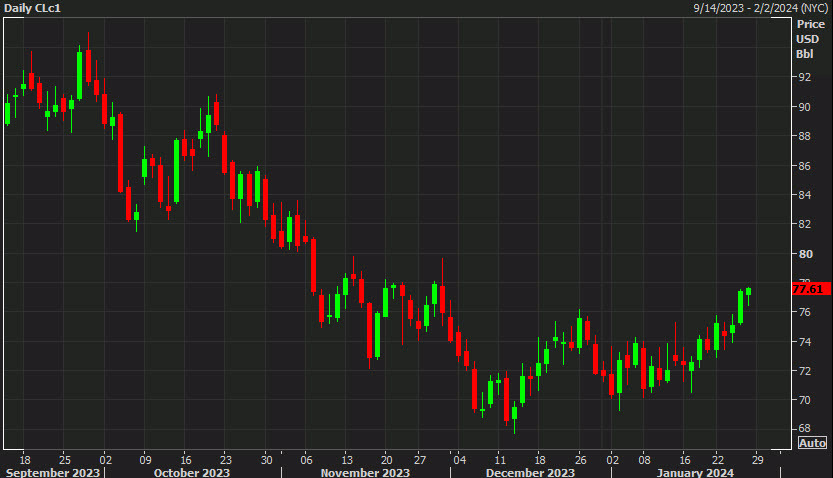Screen dimensions: 833x478
Task: Click the 72 price axis label
Action: [804, 371]
